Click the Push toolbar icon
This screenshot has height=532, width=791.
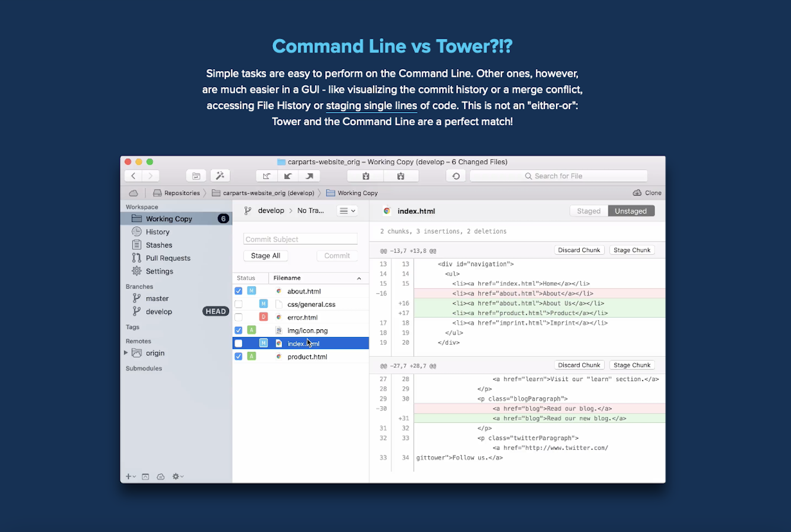pos(310,176)
